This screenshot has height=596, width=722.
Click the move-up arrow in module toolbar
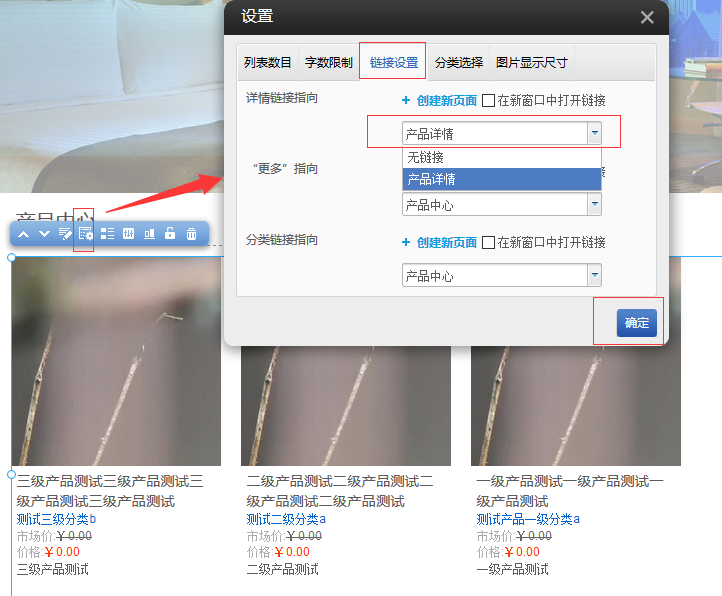pyautogui.click(x=23, y=234)
